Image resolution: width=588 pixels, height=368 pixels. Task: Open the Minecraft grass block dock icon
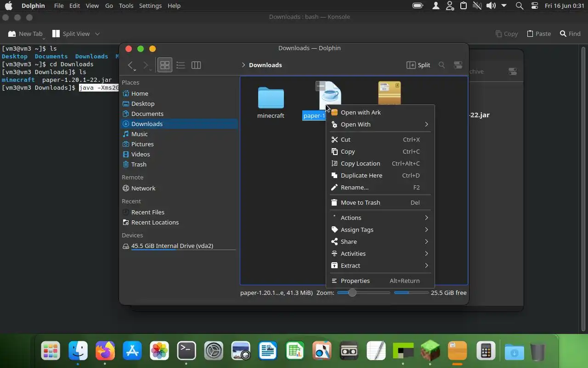click(431, 351)
